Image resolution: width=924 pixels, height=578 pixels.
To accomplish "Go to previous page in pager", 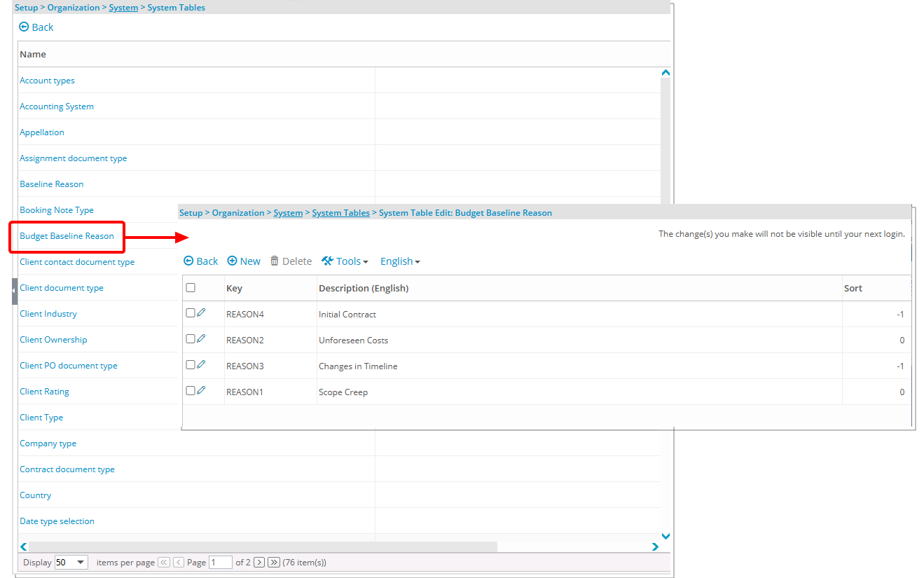I will click(x=179, y=562).
